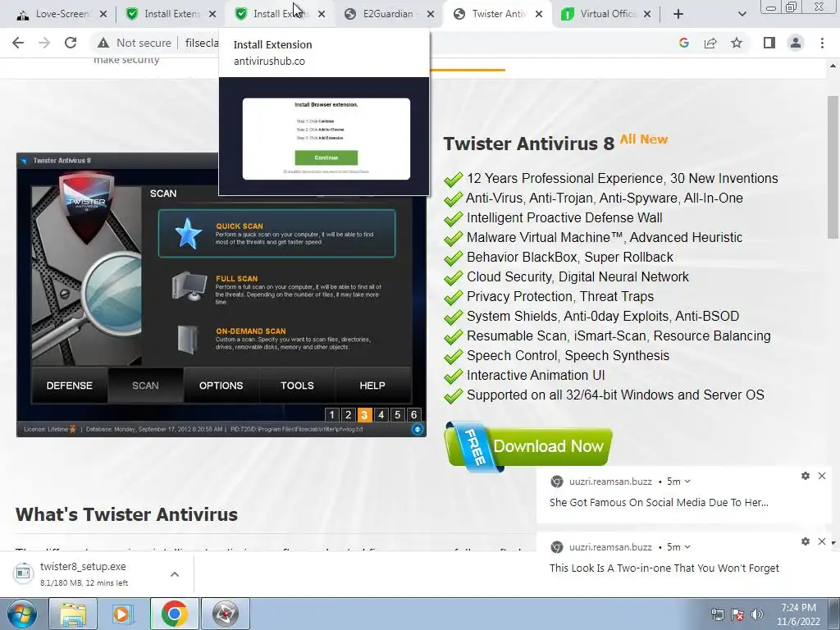
Task: Click Chrome icon in taskbar
Action: [174, 614]
